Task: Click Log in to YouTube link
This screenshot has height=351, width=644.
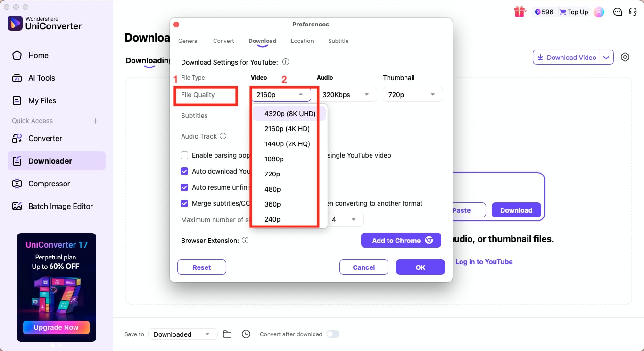Action: [x=484, y=262]
